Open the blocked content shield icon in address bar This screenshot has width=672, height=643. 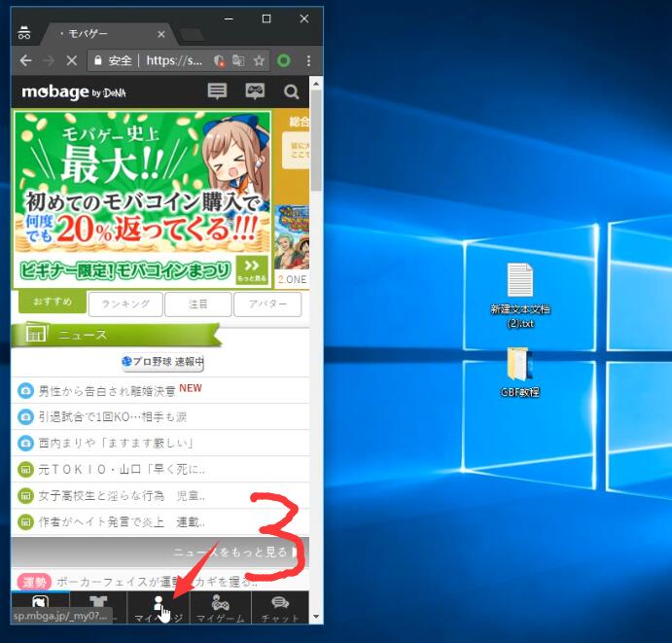tap(220, 61)
